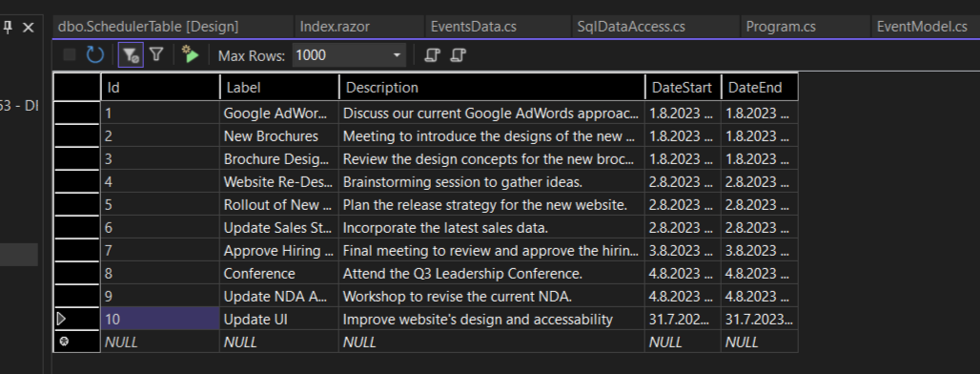This screenshot has width=980, height=374.
Task: Click the Label cell 'New Brochures'
Action: 279,135
